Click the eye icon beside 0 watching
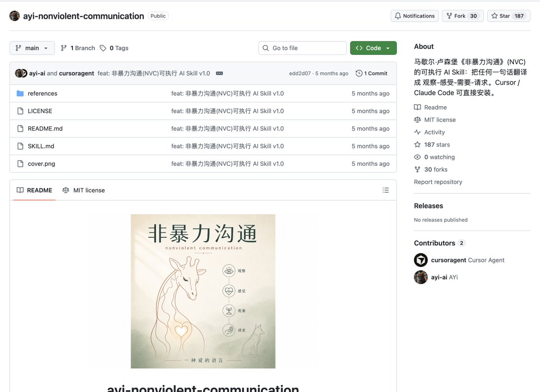 (x=417, y=157)
